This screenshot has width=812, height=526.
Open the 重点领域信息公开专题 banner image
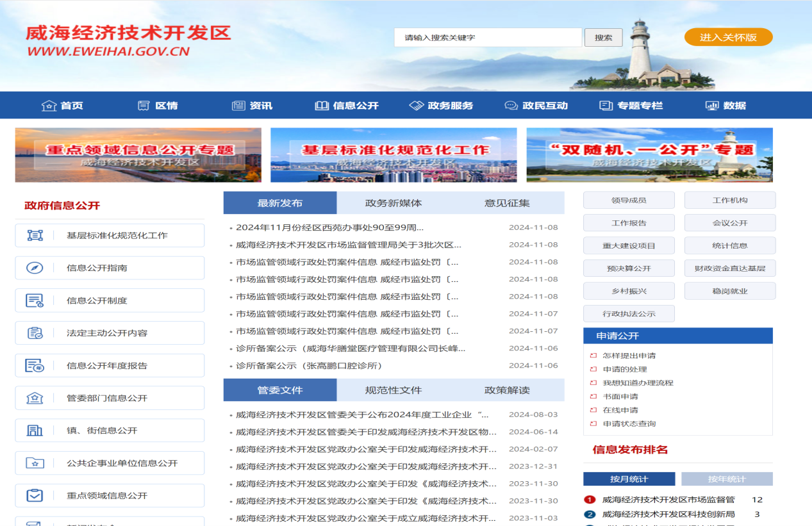click(138, 155)
